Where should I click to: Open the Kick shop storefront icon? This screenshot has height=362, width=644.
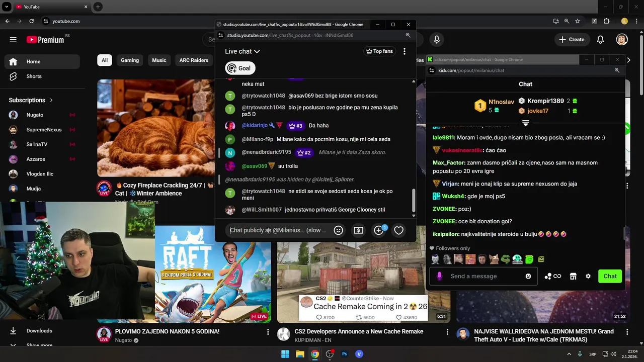pos(573,276)
